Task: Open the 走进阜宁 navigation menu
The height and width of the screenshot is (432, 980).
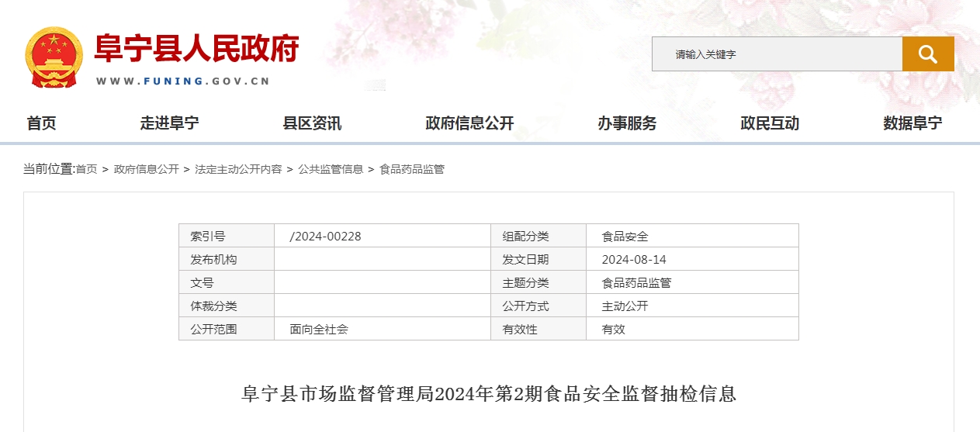Action: click(x=169, y=123)
